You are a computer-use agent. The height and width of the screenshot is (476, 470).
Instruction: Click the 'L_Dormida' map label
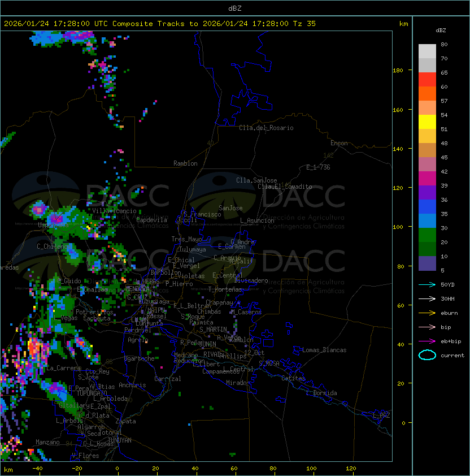click(x=321, y=393)
